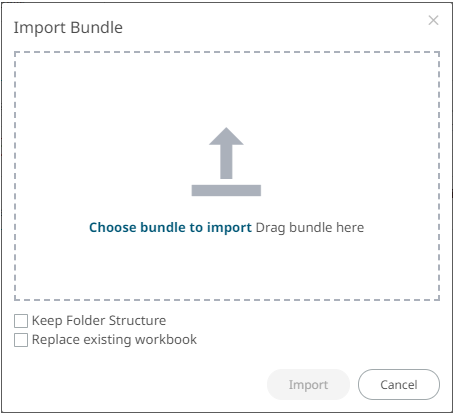The width and height of the screenshot is (456, 415).
Task: Click the upload arrow icon
Action: click(226, 161)
